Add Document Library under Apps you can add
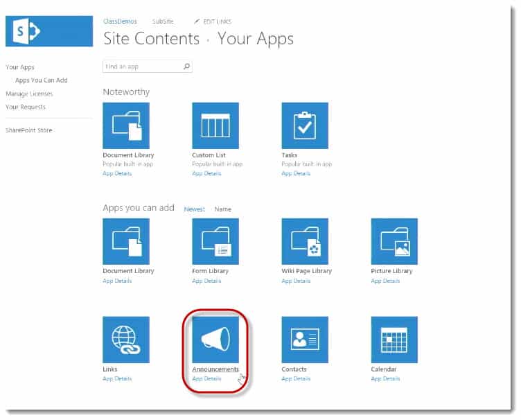 [x=126, y=241]
